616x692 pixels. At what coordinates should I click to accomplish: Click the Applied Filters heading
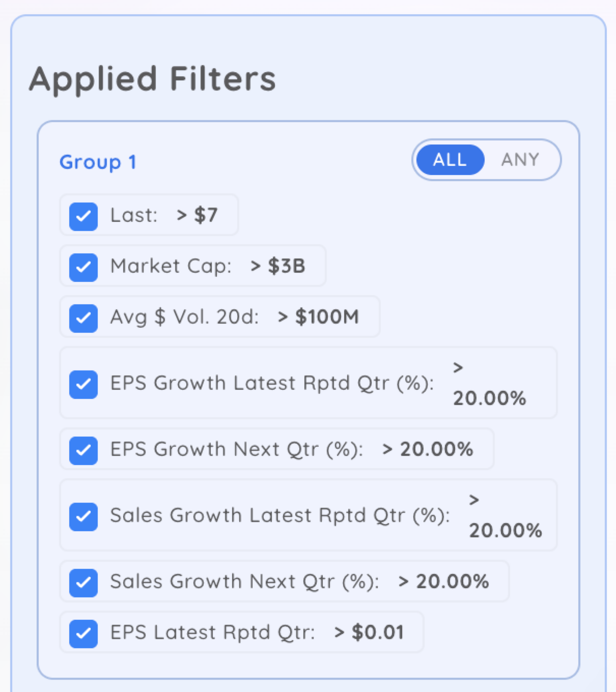click(x=152, y=79)
